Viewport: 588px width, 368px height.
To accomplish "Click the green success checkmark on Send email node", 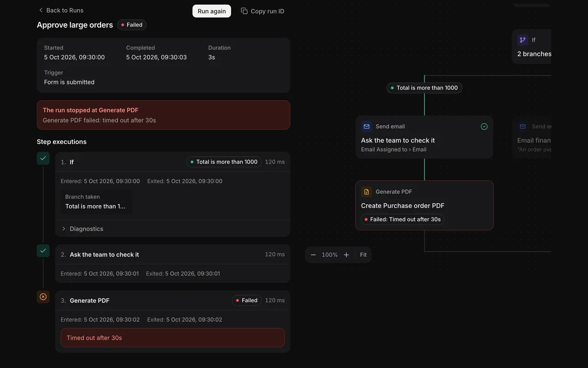I will click(484, 126).
